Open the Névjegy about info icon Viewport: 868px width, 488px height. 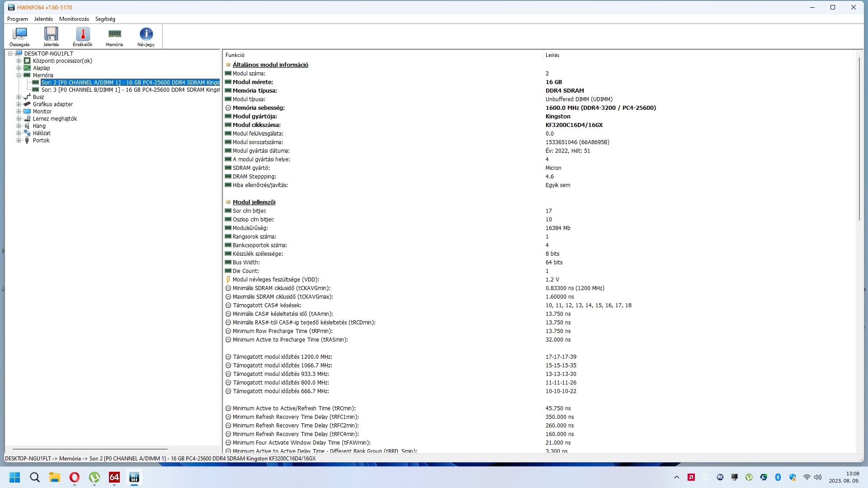146,37
